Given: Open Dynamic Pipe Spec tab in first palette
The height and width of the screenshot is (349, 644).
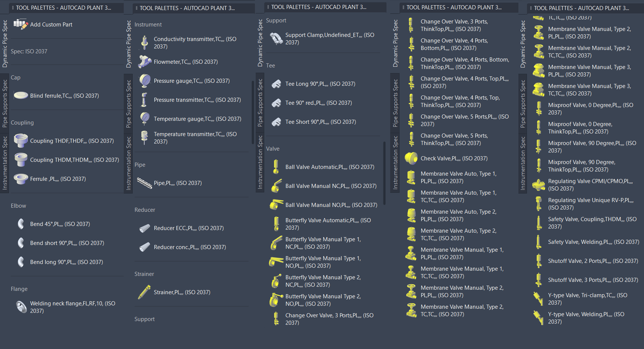Looking at the screenshot, I should (x=5, y=44).
